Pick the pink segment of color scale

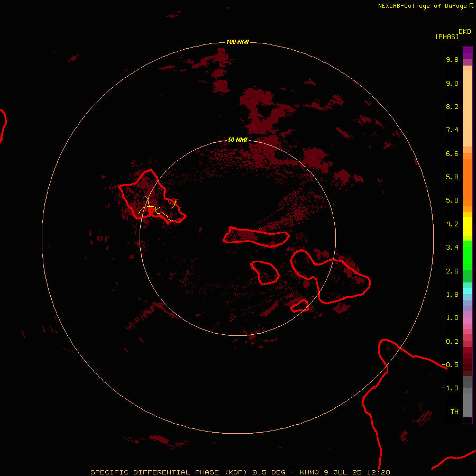[x=467, y=321]
